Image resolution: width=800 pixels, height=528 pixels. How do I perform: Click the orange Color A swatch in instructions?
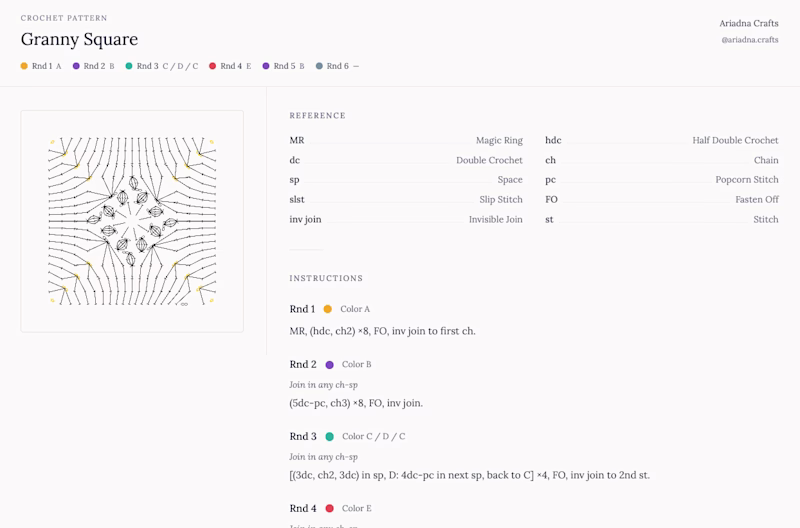click(327, 309)
